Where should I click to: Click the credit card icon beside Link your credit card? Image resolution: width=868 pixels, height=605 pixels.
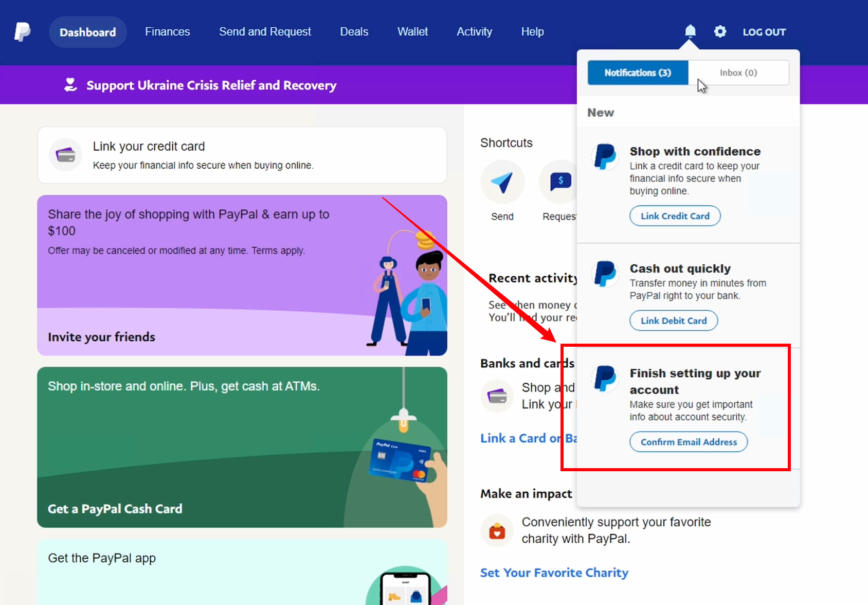click(x=65, y=155)
